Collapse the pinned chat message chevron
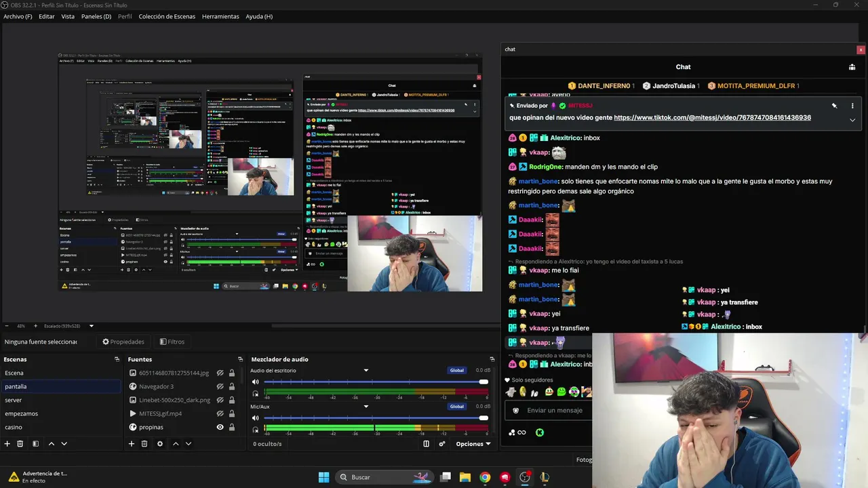This screenshot has height=488, width=868. pyautogui.click(x=852, y=120)
